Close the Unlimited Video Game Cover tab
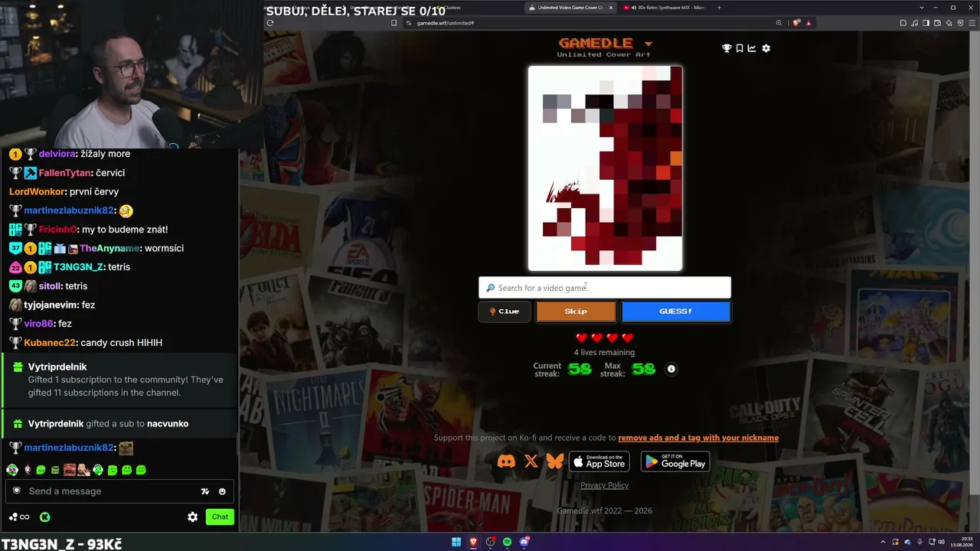Screen dimensions: 980x551 (x=609, y=8)
